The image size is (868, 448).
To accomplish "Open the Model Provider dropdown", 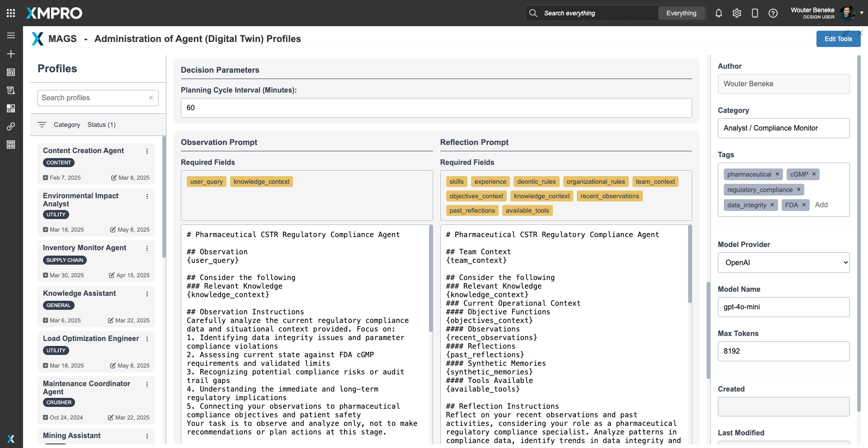I will tap(783, 262).
